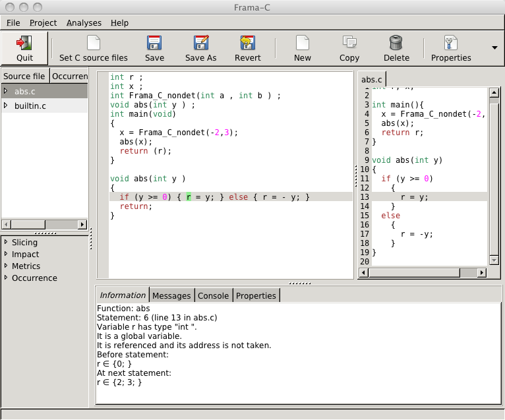Click the Occurrence column header
This screenshot has height=420, width=505.
click(x=69, y=76)
